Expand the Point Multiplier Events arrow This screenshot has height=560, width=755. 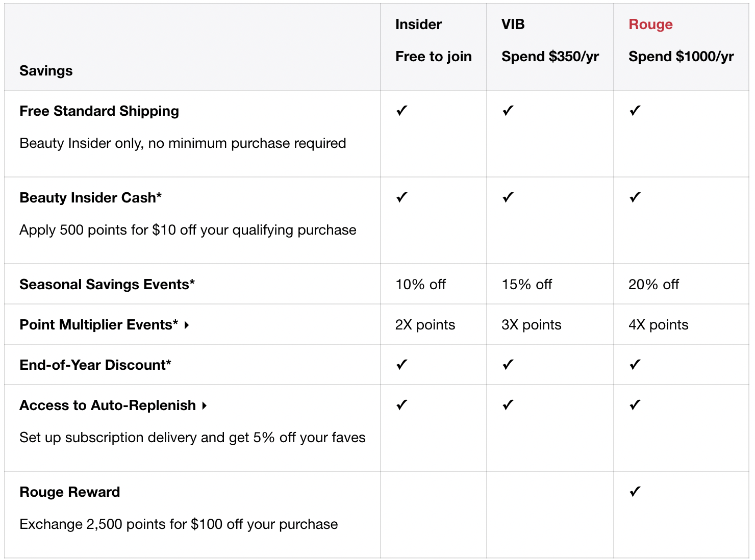click(187, 325)
